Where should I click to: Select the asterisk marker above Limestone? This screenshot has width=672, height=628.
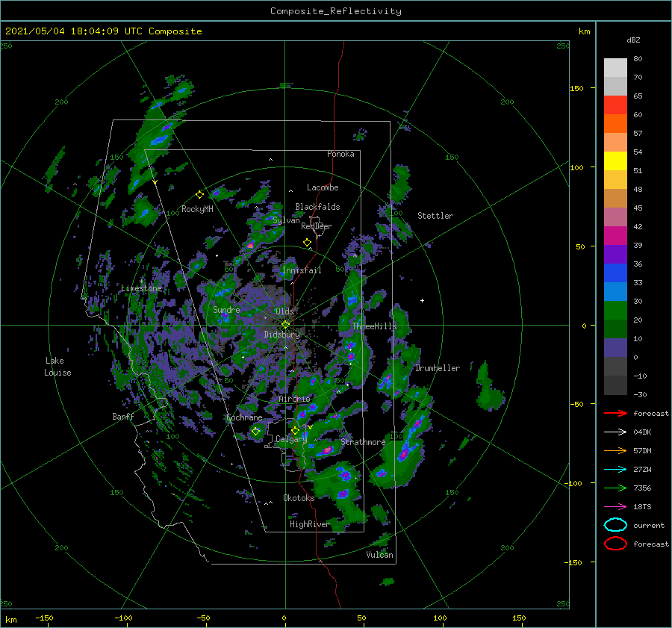(141, 282)
